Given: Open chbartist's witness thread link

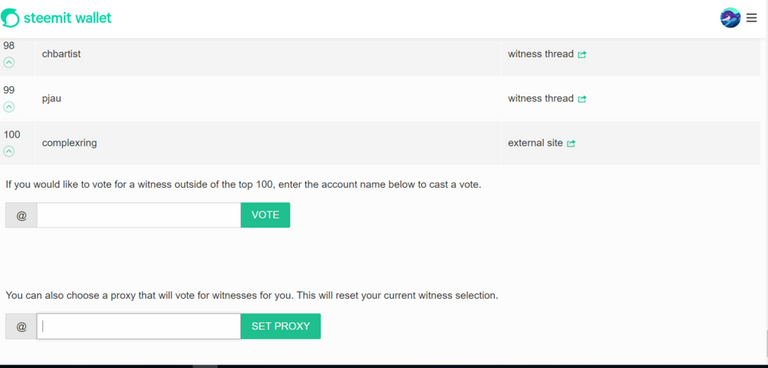Looking at the screenshot, I should click(541, 54).
